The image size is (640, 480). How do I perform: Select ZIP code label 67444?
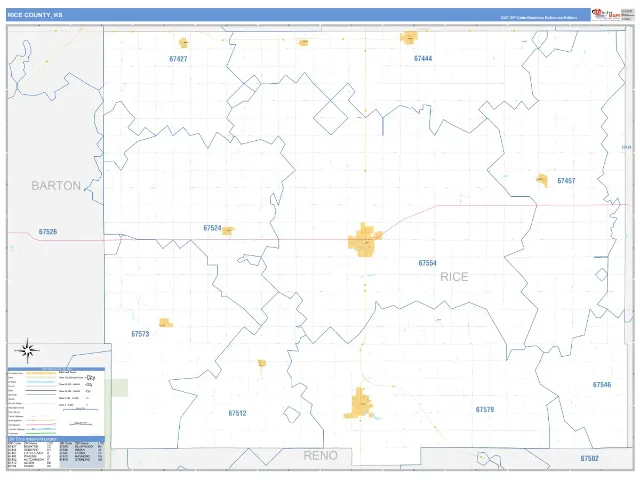pyautogui.click(x=423, y=58)
